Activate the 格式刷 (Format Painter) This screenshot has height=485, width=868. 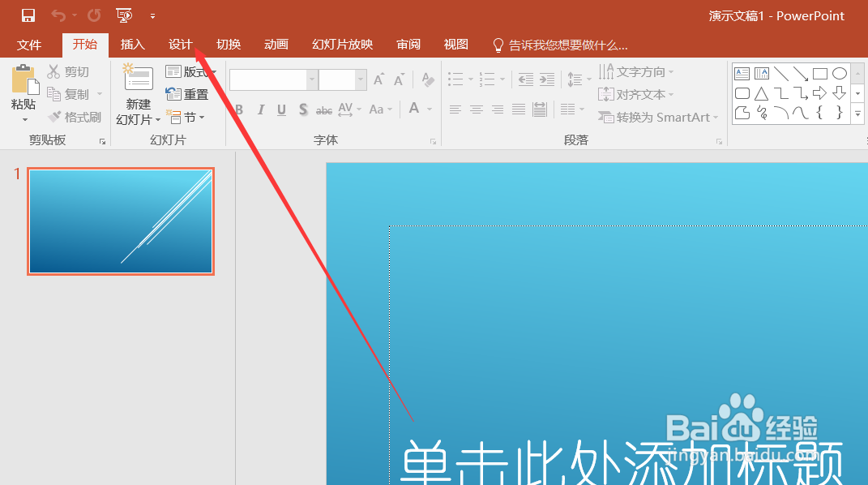[75, 117]
